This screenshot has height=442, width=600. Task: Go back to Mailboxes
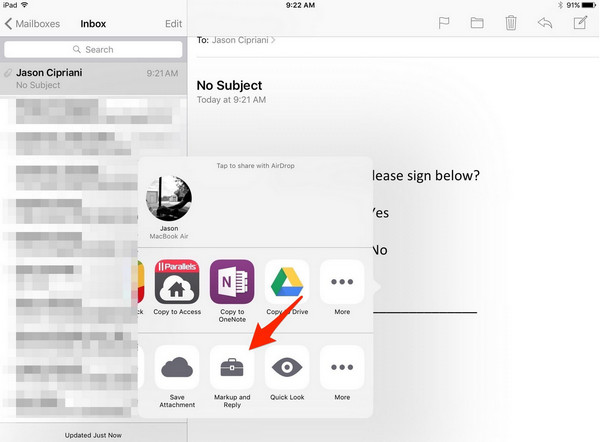coord(33,24)
